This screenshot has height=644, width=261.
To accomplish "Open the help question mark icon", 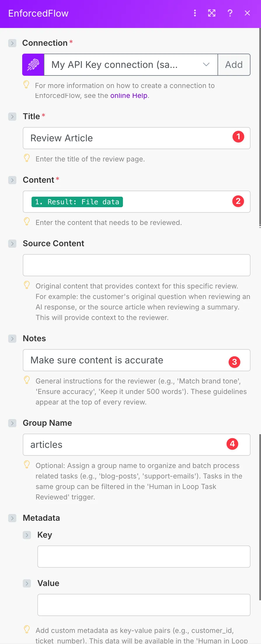I will (x=230, y=13).
